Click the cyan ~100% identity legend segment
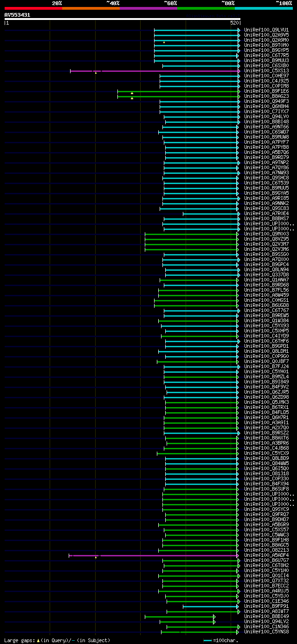Viewport: 297px width, 644px height. [x=264, y=8]
